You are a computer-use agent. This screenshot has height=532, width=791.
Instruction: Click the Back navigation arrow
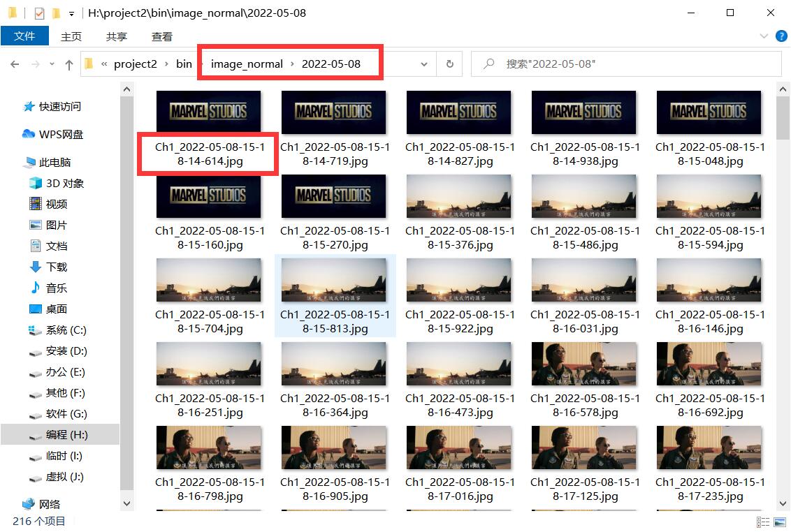pyautogui.click(x=15, y=64)
